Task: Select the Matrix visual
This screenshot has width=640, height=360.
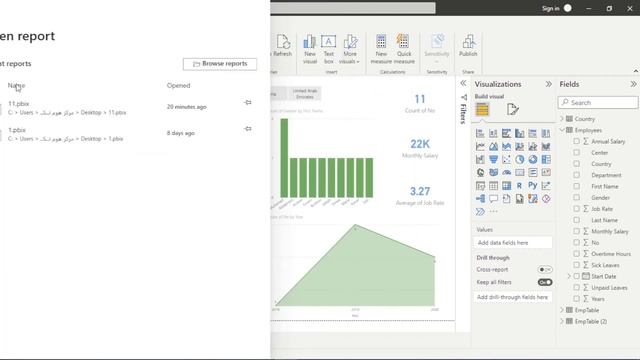Action: click(x=506, y=186)
